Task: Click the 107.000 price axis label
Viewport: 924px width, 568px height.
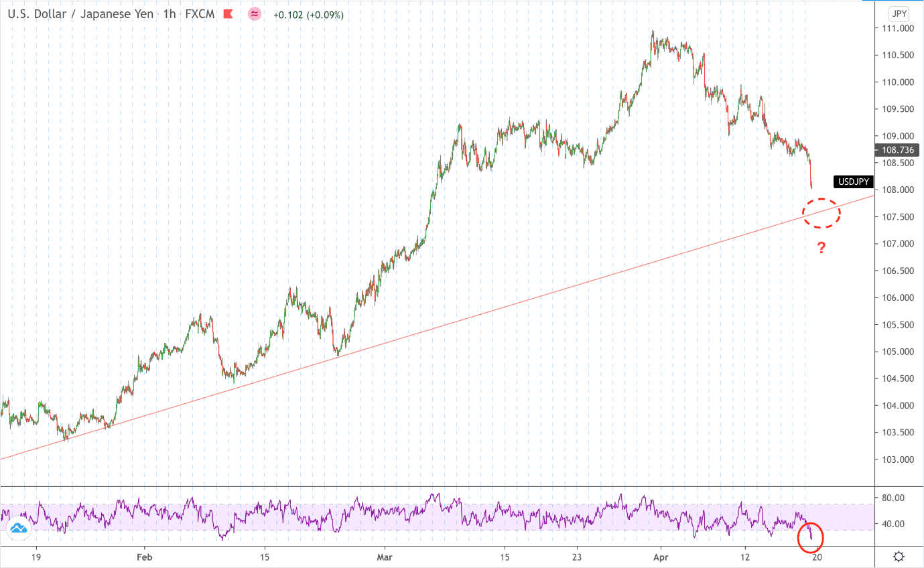Action: 897,244
